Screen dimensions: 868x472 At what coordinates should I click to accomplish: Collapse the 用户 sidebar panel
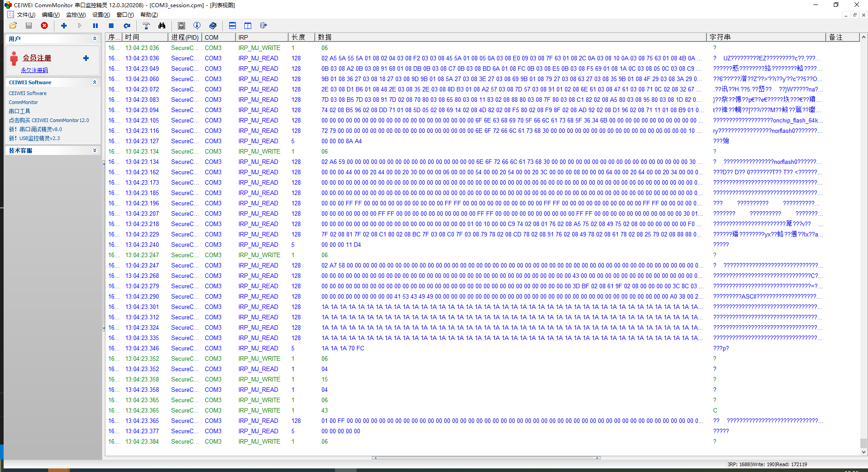(x=95, y=39)
